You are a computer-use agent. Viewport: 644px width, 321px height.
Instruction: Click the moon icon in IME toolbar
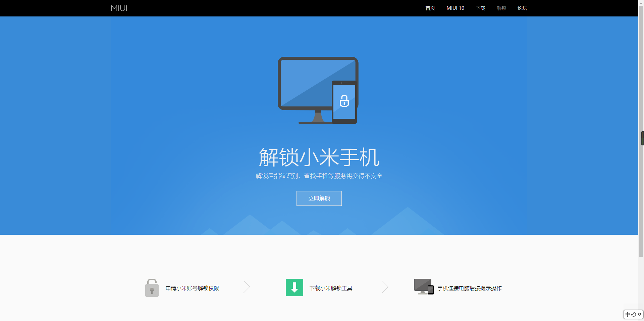tap(634, 315)
